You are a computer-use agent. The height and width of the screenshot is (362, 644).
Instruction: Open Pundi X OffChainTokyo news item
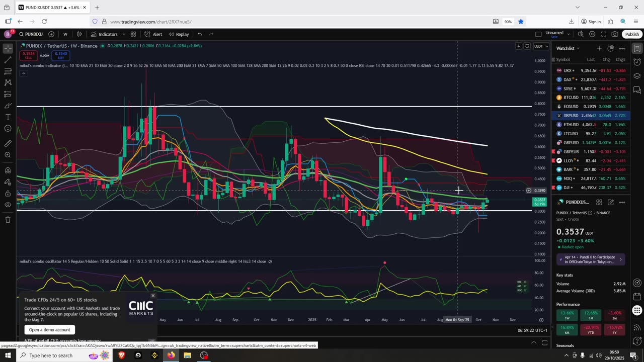pyautogui.click(x=591, y=259)
